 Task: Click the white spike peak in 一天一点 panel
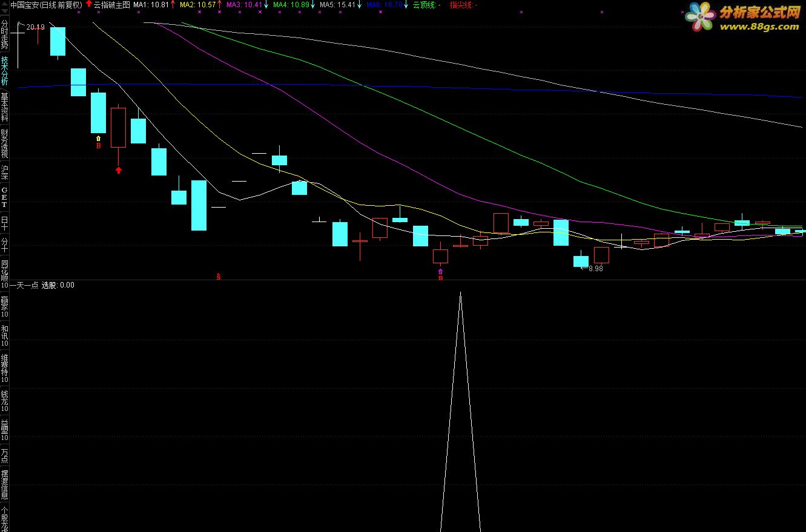460,294
